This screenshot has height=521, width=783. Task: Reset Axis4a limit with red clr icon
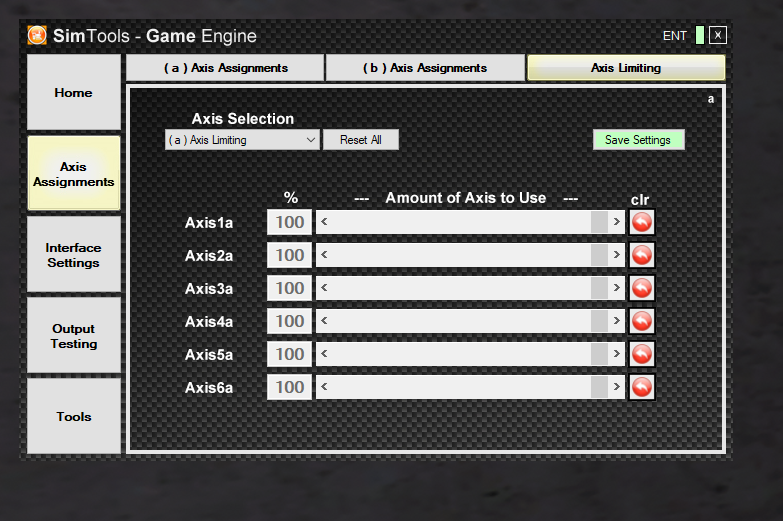(x=642, y=321)
